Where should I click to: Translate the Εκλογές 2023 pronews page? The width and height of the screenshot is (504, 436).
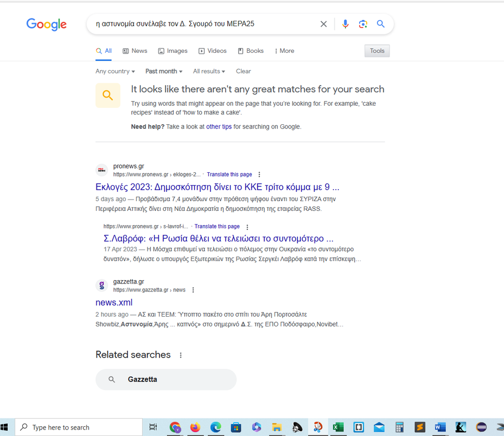click(229, 174)
